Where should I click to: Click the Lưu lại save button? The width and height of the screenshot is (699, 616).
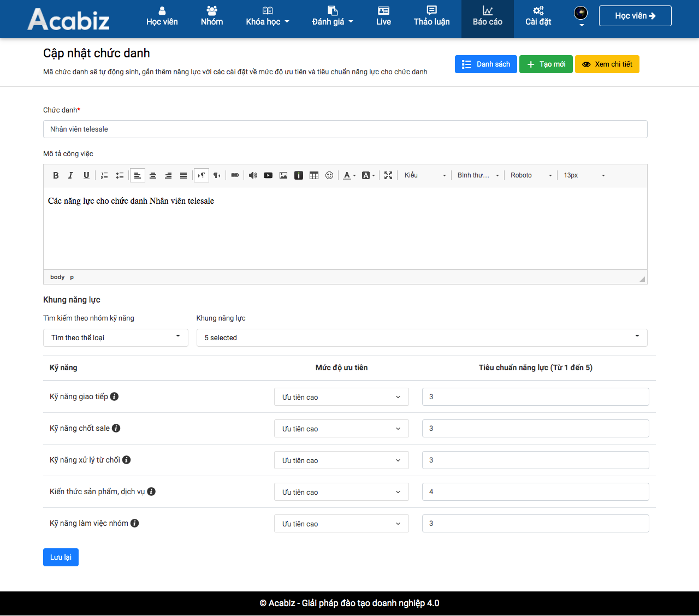(x=61, y=557)
